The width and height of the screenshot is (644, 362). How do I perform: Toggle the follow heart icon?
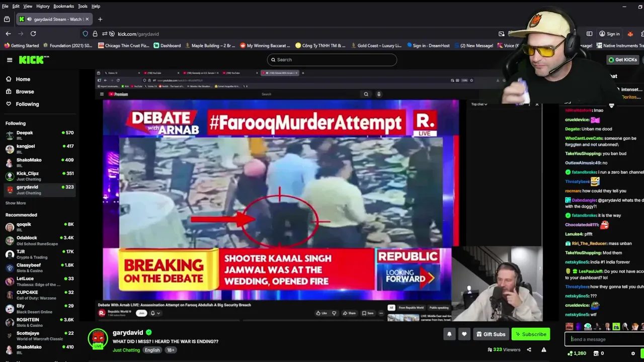(464, 334)
